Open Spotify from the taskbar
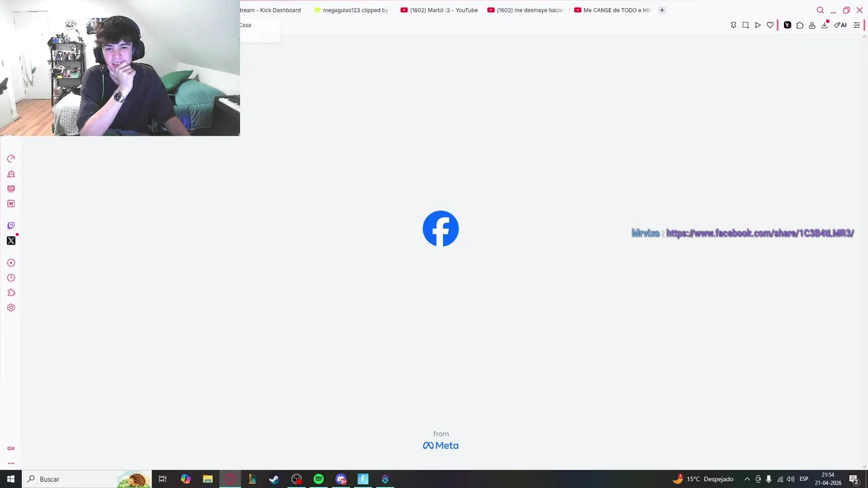Image resolution: width=868 pixels, height=488 pixels. coord(319,479)
